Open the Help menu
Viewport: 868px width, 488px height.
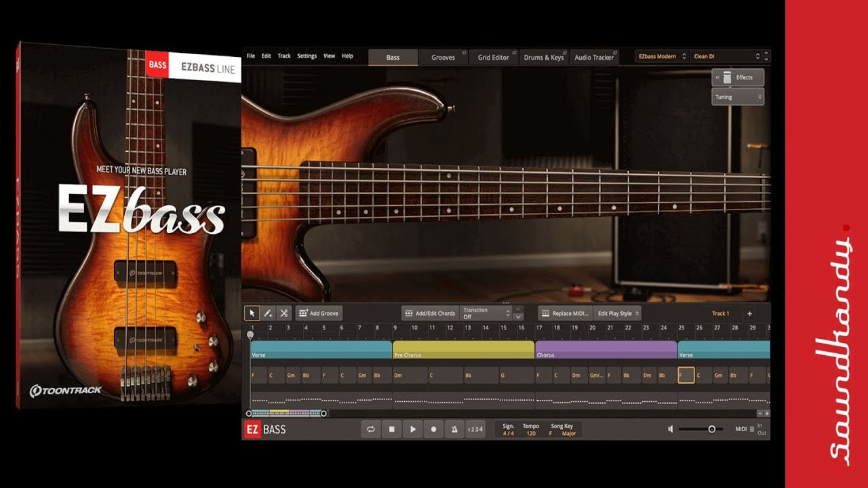(x=348, y=56)
